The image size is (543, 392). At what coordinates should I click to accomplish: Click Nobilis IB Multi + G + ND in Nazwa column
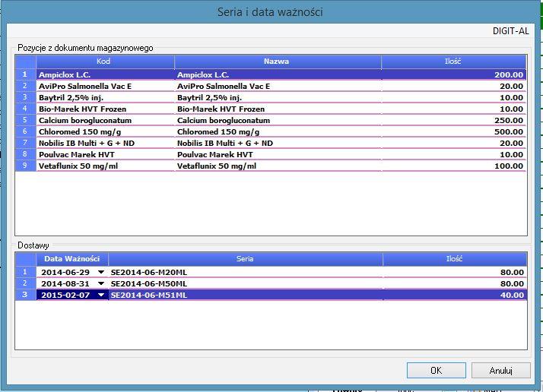point(278,144)
